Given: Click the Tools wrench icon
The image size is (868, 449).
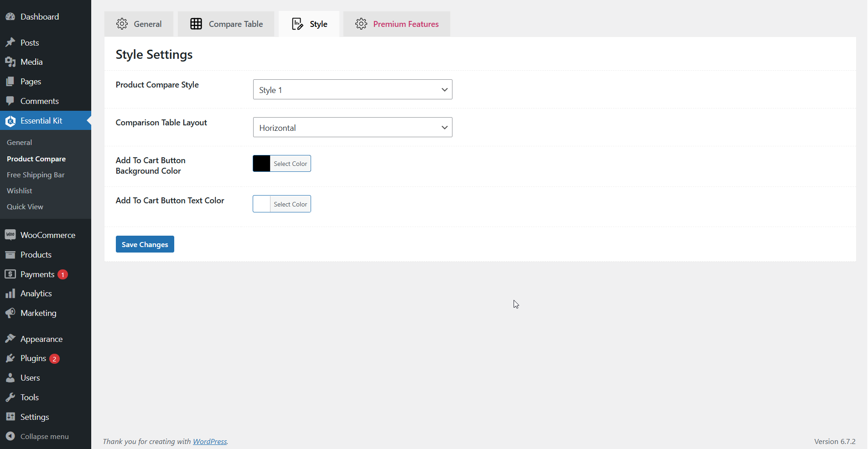Looking at the screenshot, I should coord(10,397).
